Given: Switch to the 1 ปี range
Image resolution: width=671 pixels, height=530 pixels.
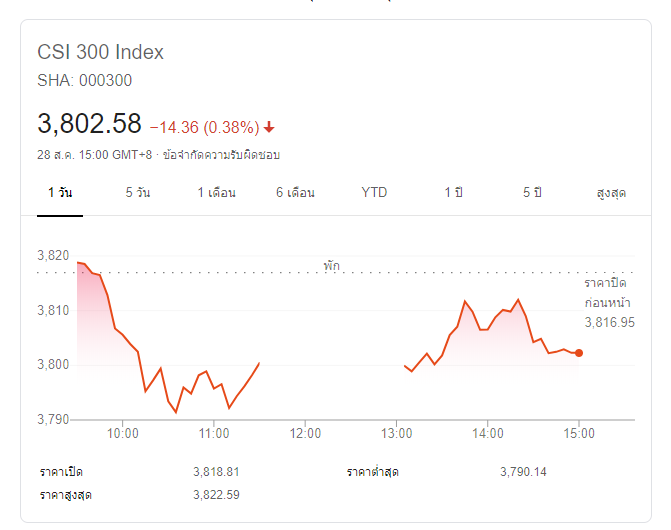Looking at the screenshot, I should pos(453,193).
